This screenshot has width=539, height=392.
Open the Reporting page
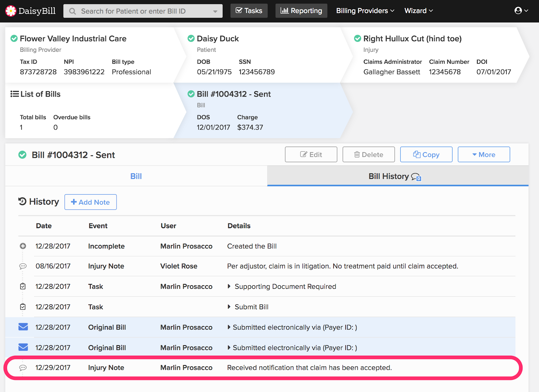point(302,11)
